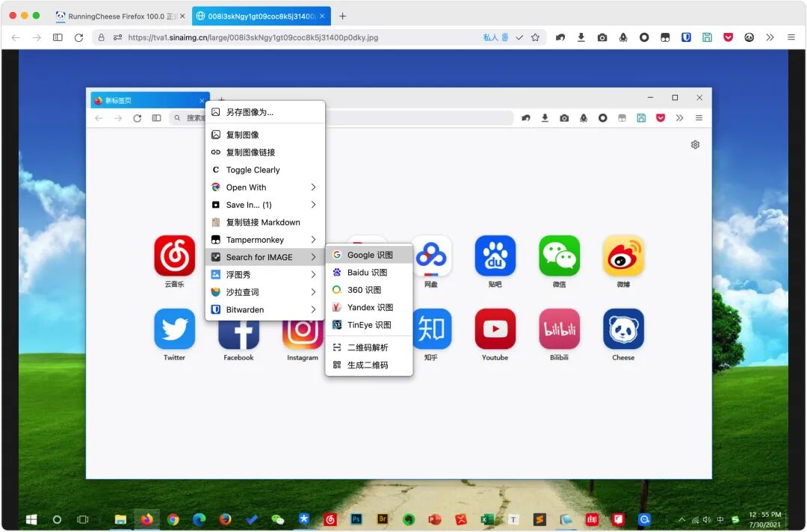The height and width of the screenshot is (532, 807).
Task: Expand the Bitwarden context menu entry
Action: point(265,310)
